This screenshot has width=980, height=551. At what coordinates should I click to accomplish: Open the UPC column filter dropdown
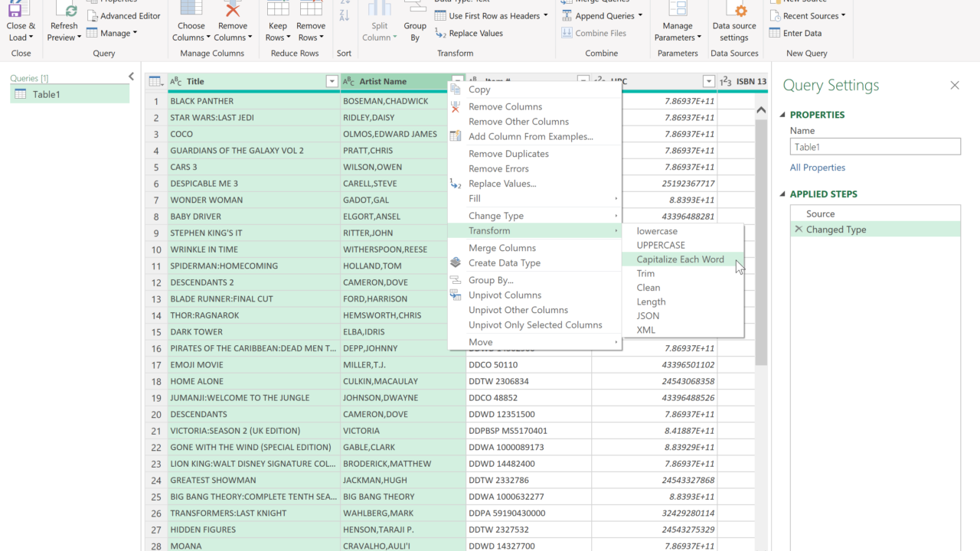[x=708, y=82]
